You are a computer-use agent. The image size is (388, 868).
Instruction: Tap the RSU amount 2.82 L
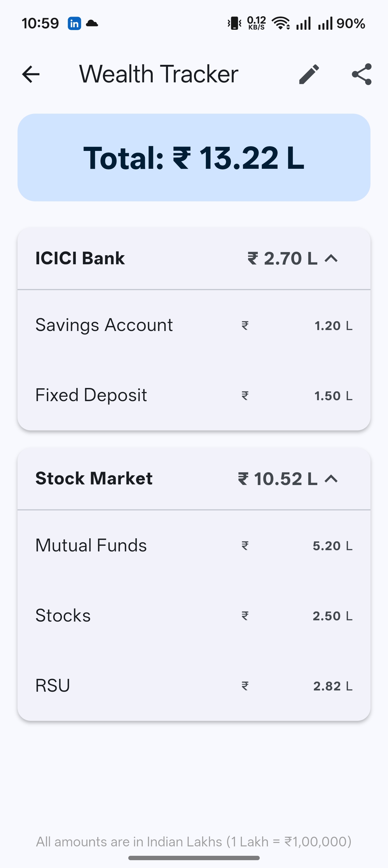332,686
